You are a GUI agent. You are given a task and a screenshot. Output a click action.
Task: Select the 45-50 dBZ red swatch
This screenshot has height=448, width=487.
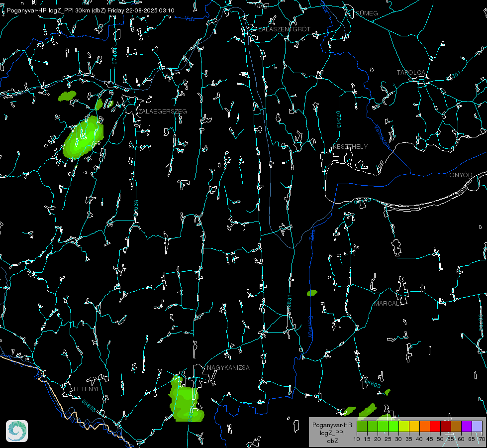click(x=435, y=426)
